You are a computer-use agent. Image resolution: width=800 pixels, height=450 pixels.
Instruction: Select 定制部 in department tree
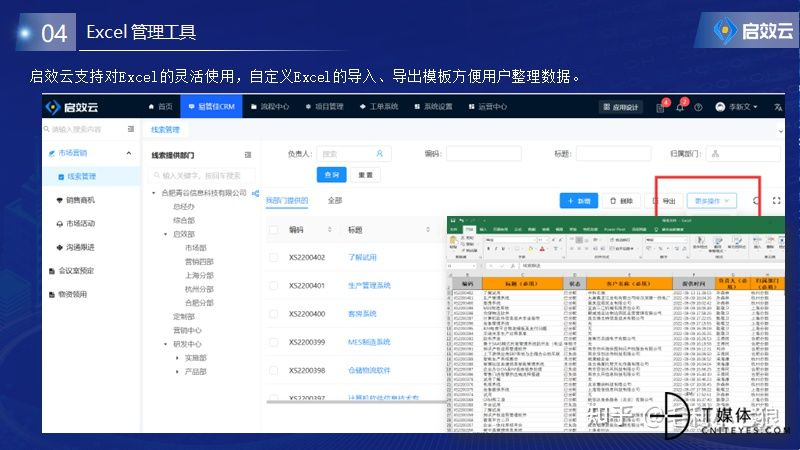pyautogui.click(x=184, y=317)
